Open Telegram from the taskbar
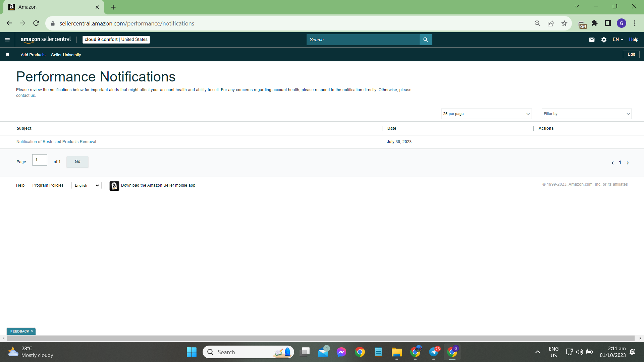 click(434, 352)
